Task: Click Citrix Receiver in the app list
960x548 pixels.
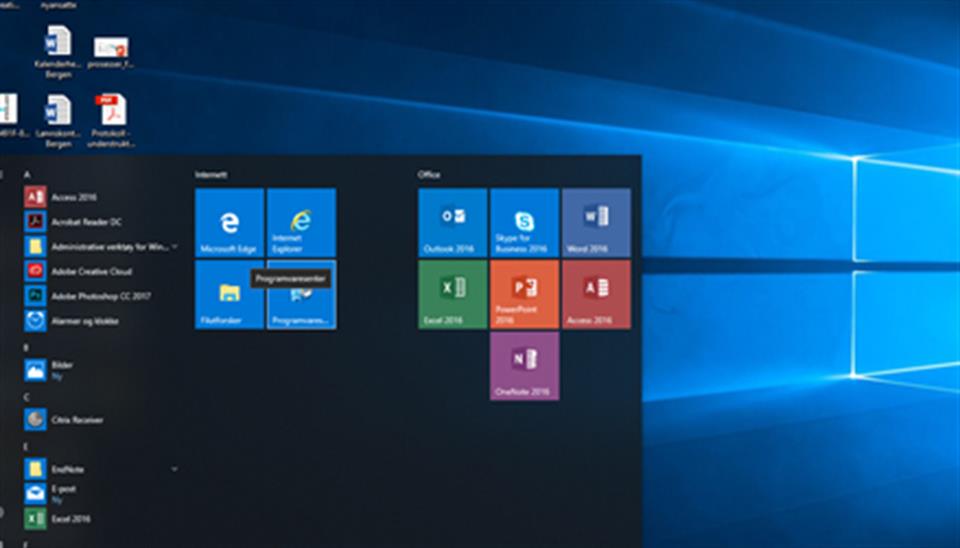Action: tap(76, 420)
